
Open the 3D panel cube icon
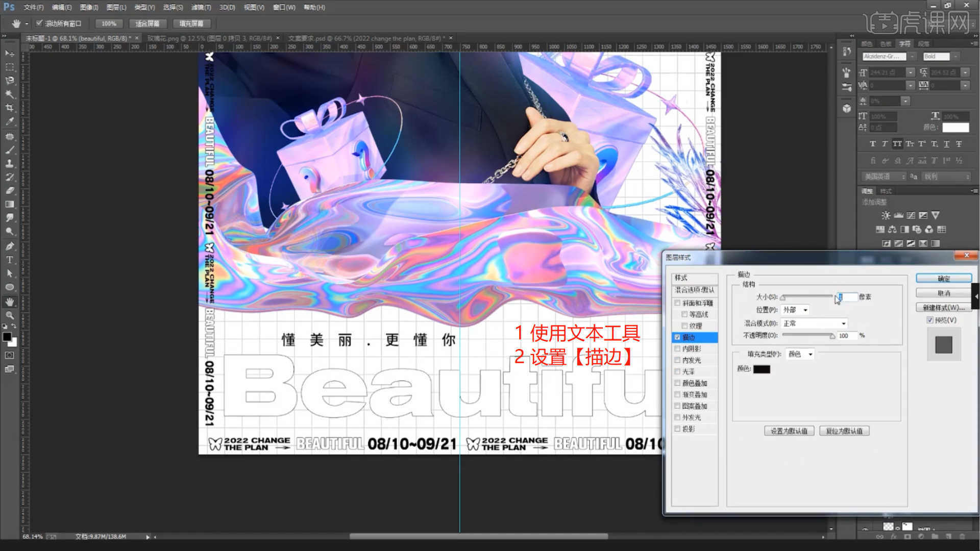point(847,108)
